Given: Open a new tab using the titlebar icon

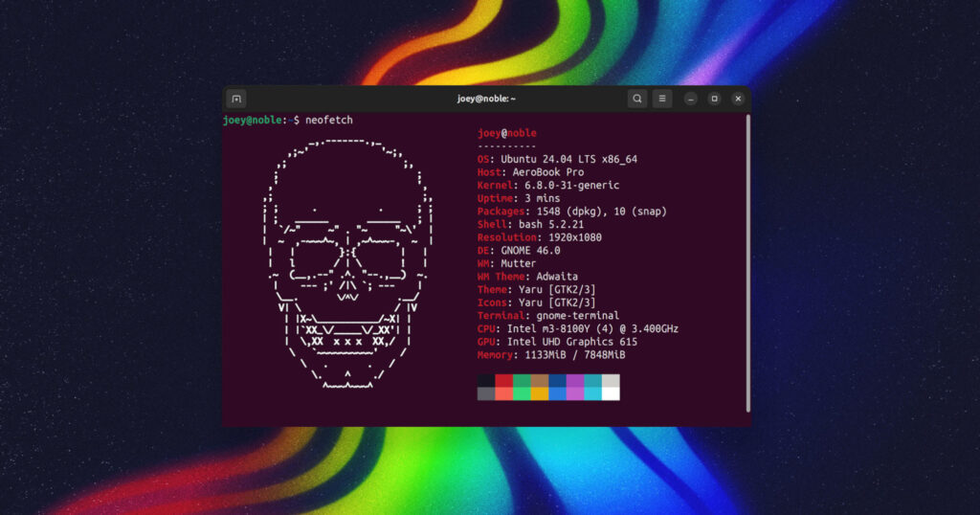Looking at the screenshot, I should [236, 99].
